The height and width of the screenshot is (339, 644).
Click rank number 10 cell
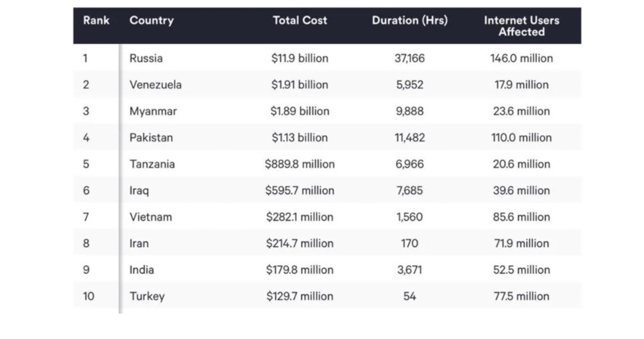tap(89, 296)
